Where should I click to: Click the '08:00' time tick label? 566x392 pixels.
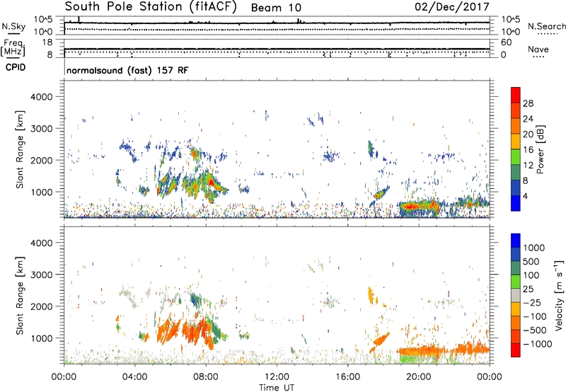pyautogui.click(x=205, y=377)
